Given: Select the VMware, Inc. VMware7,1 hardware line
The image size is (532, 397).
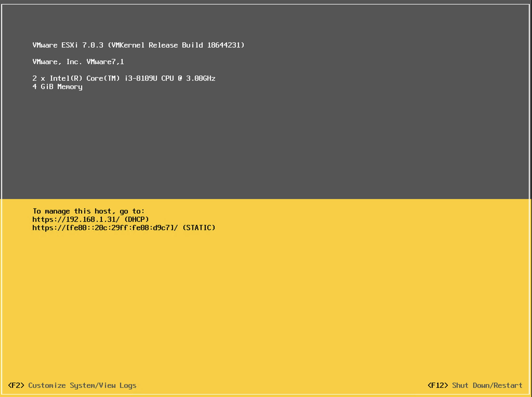Looking at the screenshot, I should click(x=78, y=62).
